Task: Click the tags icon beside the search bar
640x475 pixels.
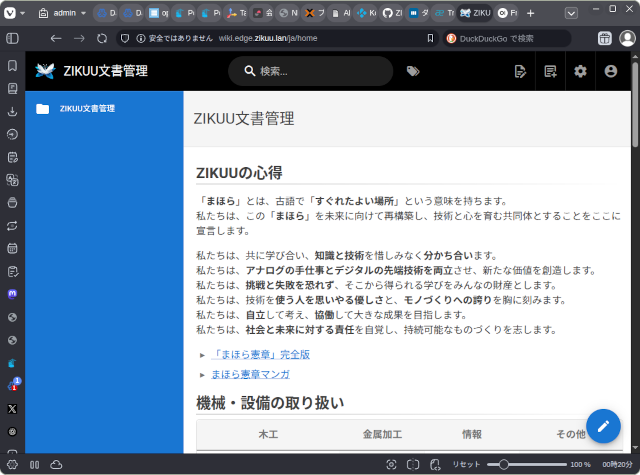Action: click(413, 71)
